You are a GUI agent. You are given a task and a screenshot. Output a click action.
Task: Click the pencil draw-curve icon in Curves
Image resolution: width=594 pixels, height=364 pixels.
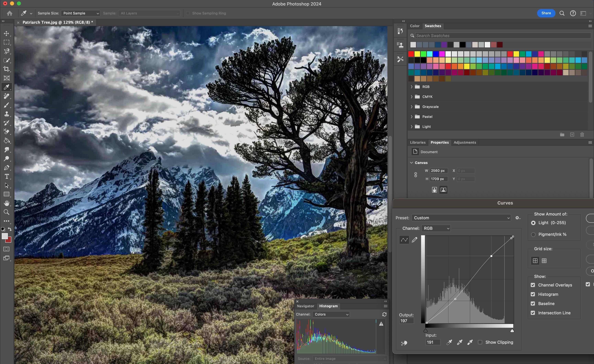(x=414, y=240)
